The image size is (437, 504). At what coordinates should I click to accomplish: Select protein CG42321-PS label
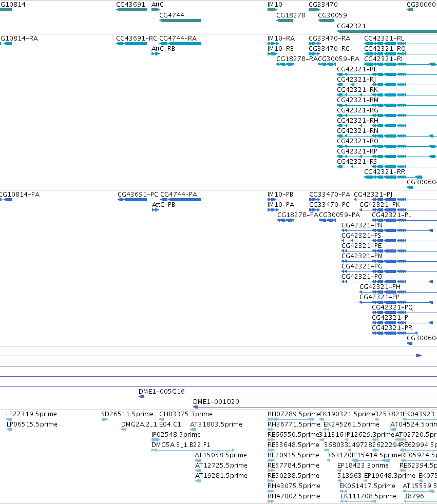361,236
